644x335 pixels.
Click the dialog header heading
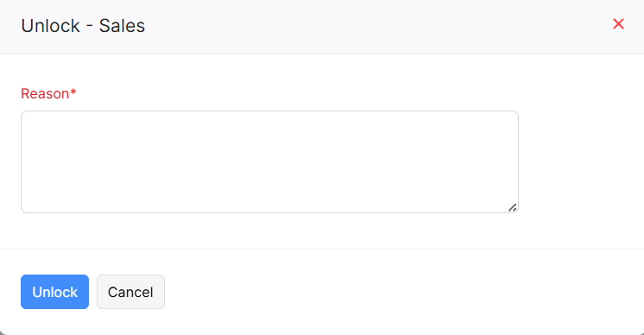tap(83, 26)
